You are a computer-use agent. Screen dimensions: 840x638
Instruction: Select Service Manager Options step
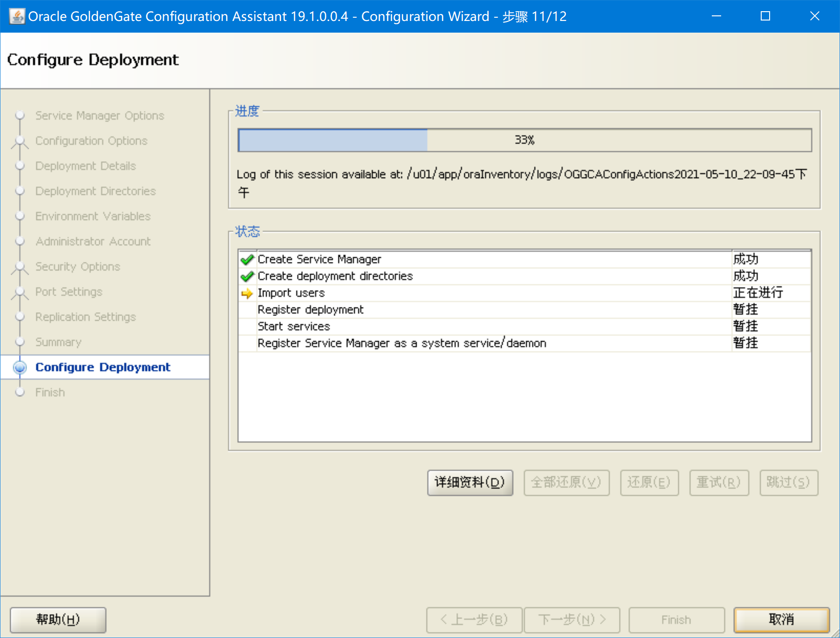tap(100, 116)
